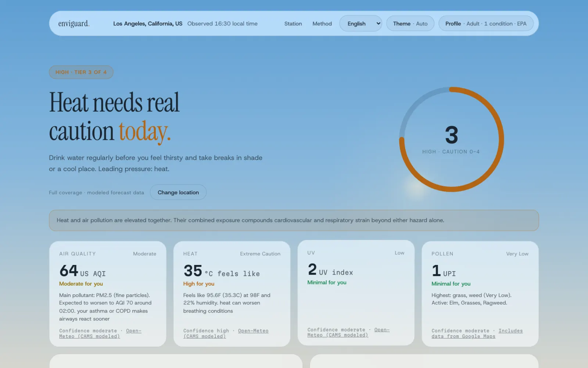Click the Low status in UV card
Image resolution: width=588 pixels, height=368 pixels.
[399, 253]
